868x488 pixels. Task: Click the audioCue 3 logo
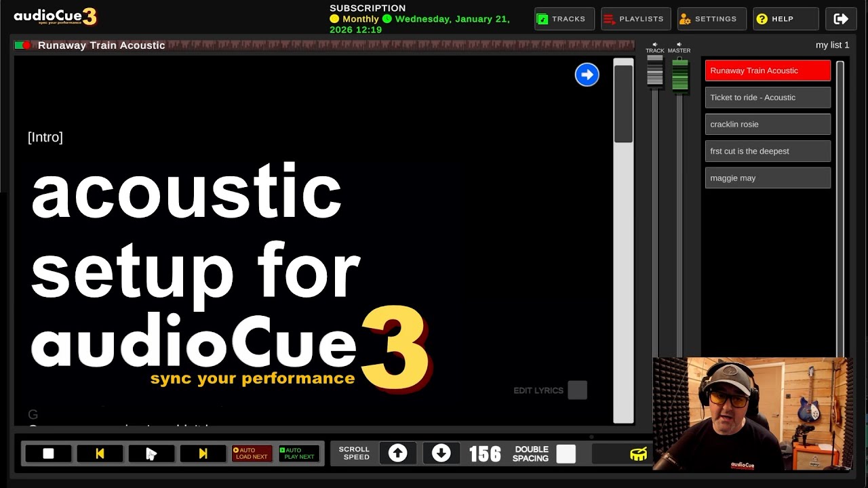point(55,16)
